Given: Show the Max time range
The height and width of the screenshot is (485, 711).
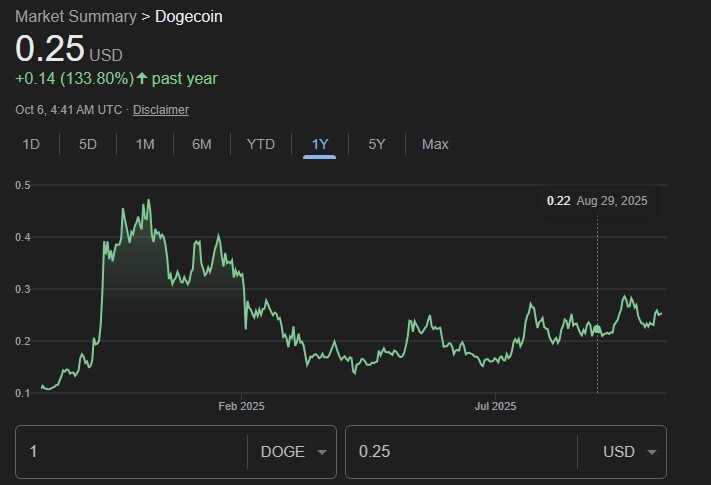Looking at the screenshot, I should click(435, 144).
